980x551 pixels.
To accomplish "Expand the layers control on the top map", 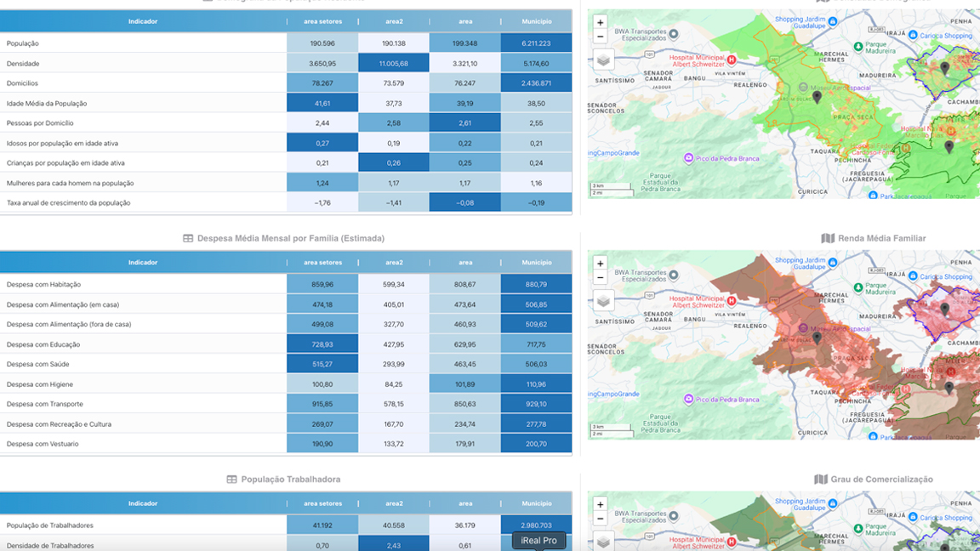I will [x=603, y=60].
